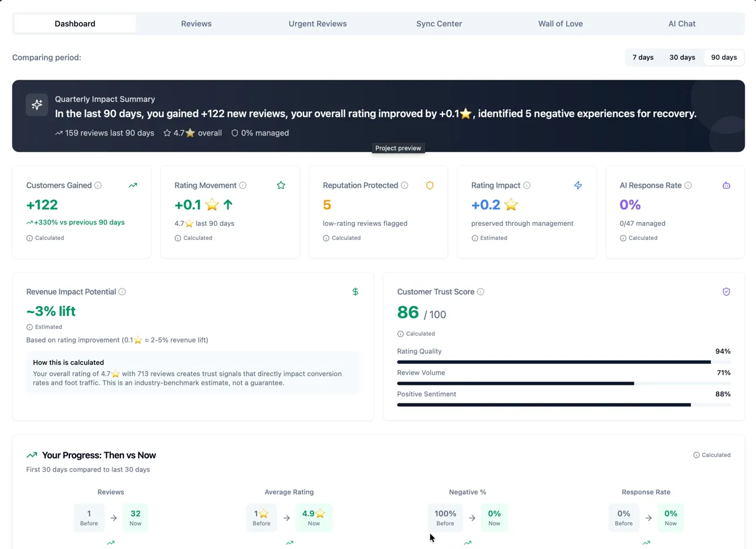
Task: Select the 30 days comparing period
Action: [682, 57]
